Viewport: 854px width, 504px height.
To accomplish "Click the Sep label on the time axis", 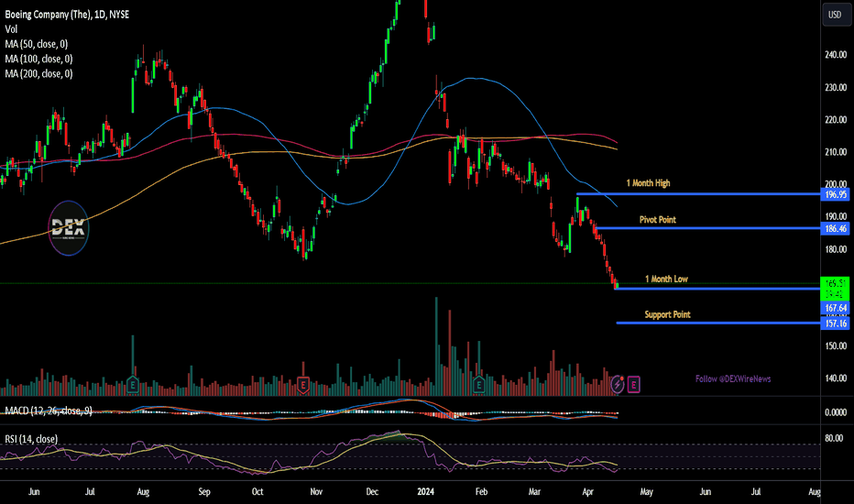I will pos(204,492).
